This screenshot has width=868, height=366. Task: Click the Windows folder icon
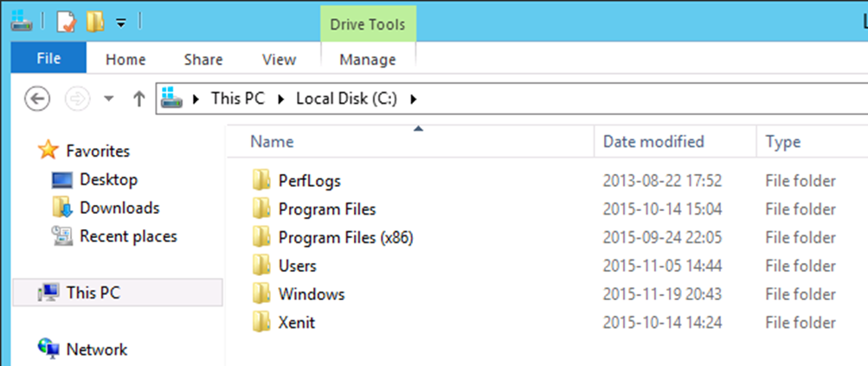coord(260,293)
